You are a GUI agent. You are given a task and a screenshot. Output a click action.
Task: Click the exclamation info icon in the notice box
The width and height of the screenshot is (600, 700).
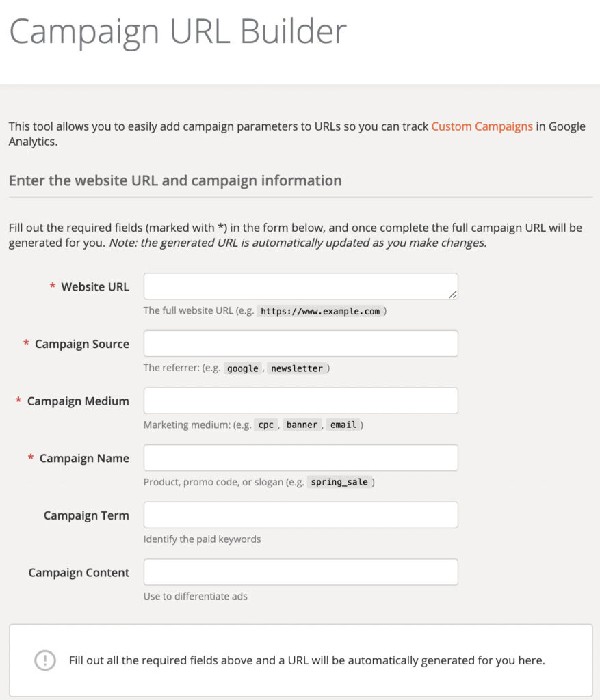(x=44, y=660)
